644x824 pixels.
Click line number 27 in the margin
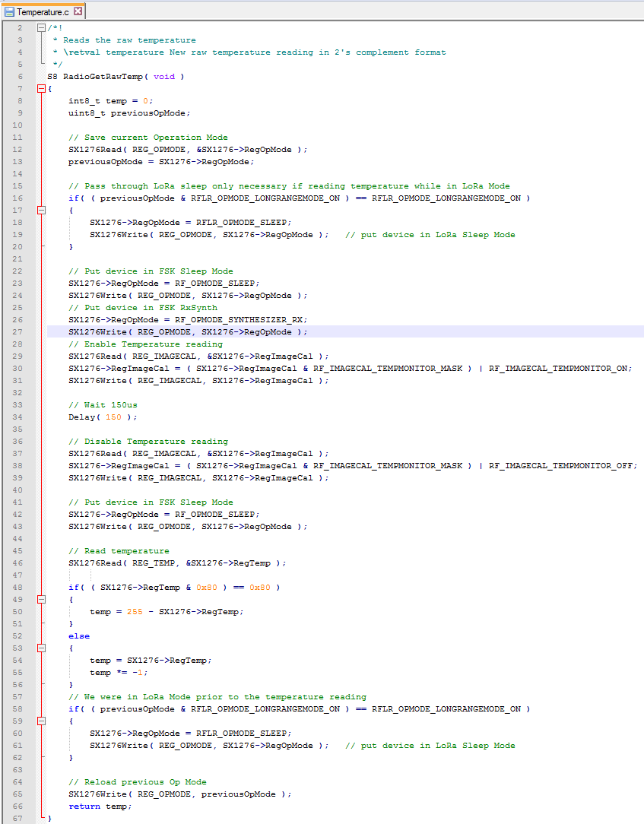(18, 332)
